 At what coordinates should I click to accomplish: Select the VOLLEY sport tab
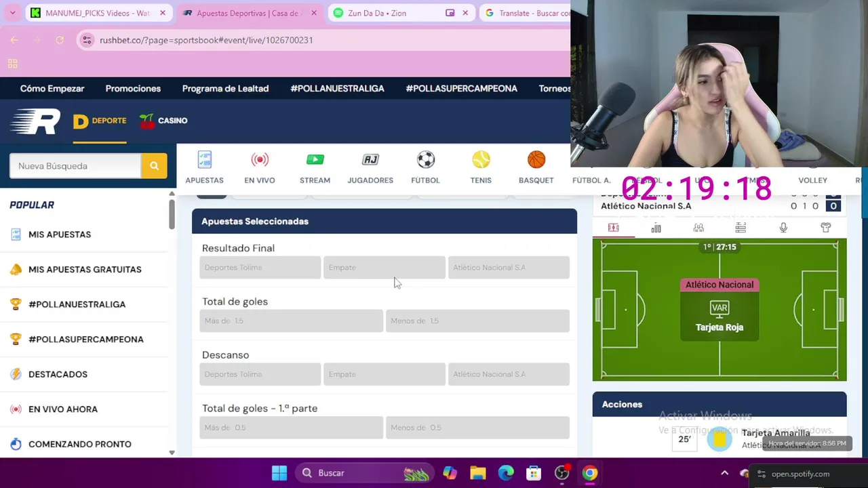pos(812,180)
